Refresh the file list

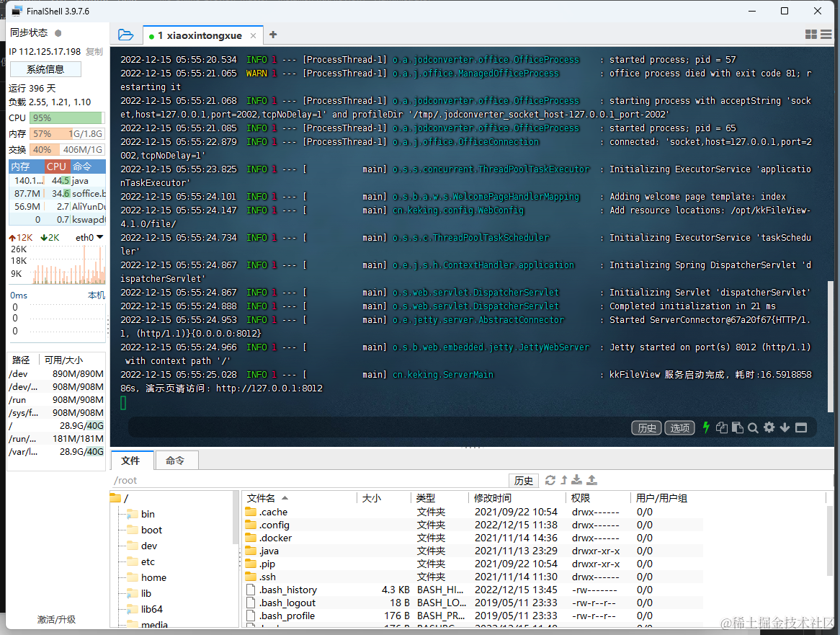tap(550, 480)
